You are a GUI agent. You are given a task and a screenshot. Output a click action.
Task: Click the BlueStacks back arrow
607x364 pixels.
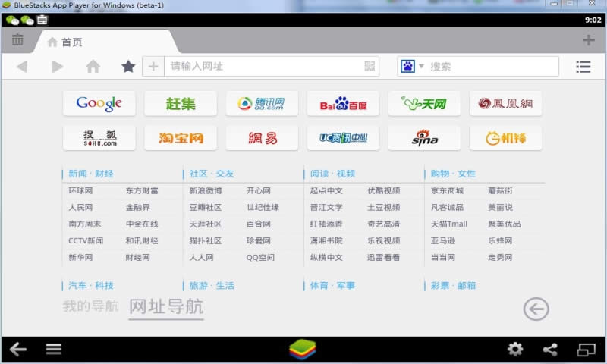point(17,350)
